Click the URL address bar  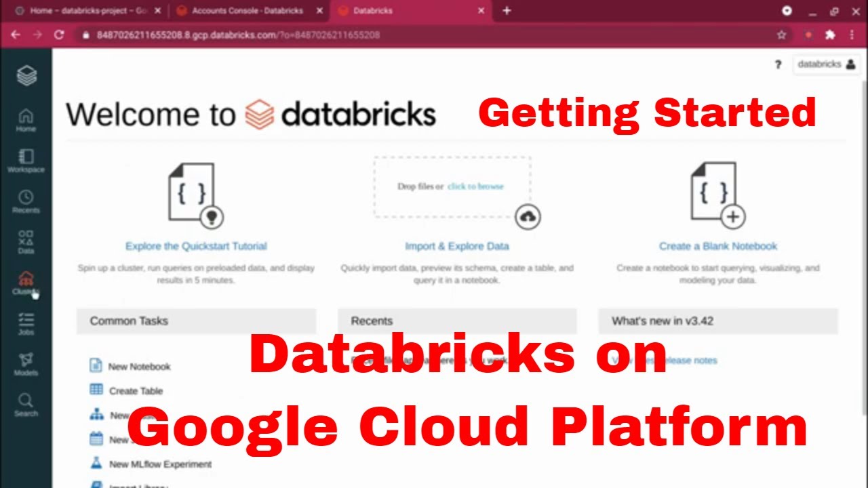[434, 35]
